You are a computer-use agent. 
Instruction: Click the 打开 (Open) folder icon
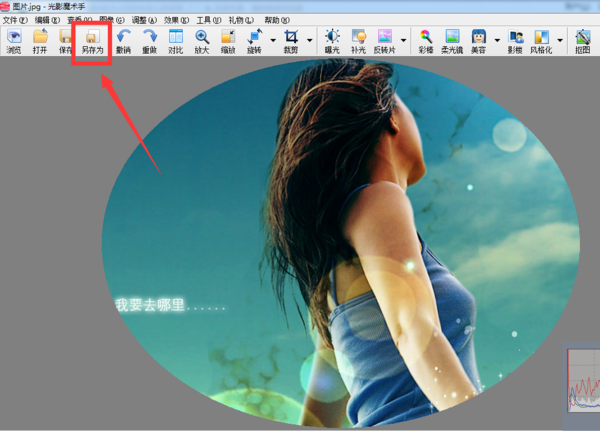40,41
